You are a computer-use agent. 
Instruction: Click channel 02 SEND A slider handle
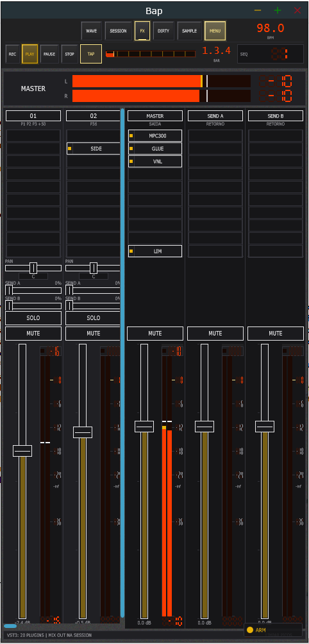click(69, 291)
